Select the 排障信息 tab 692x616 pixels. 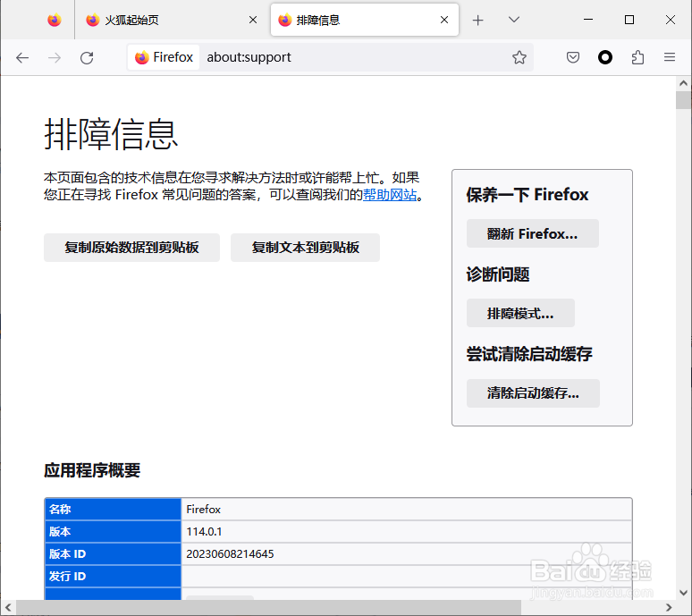(x=365, y=20)
